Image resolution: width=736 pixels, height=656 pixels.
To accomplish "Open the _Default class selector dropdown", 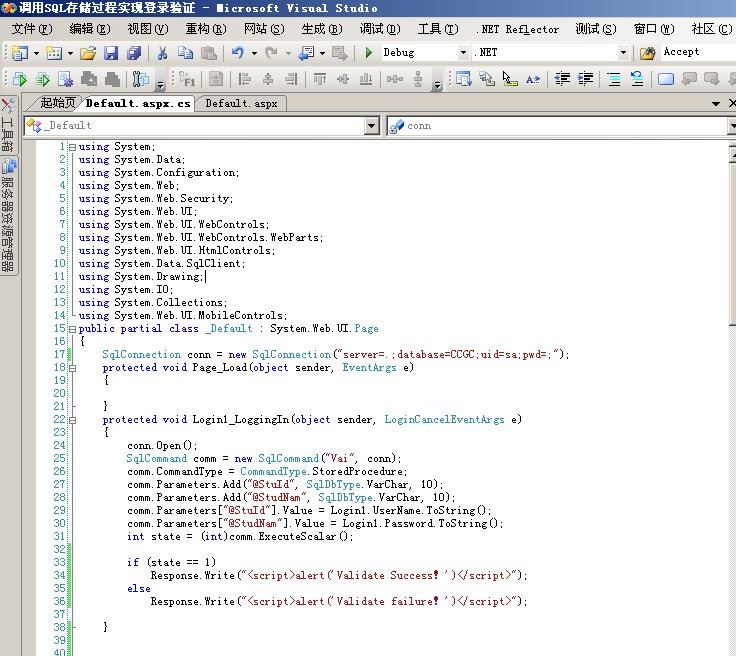I will 372,126.
